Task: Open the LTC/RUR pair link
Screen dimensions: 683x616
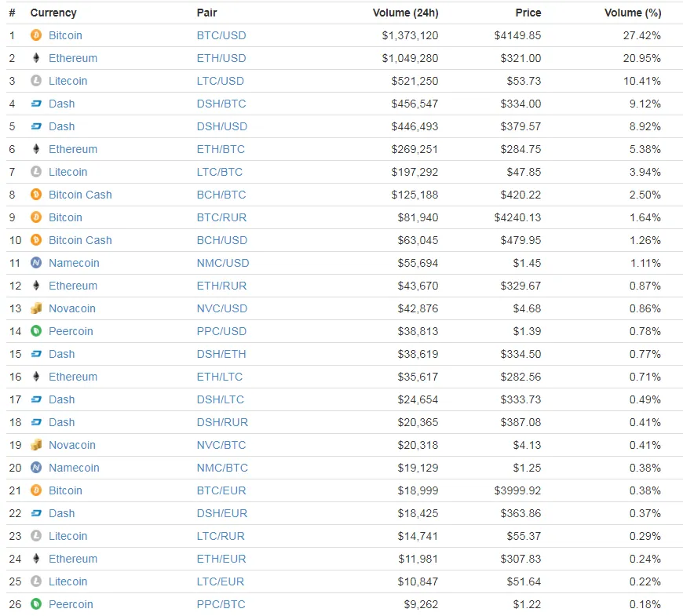Action: tap(221, 536)
